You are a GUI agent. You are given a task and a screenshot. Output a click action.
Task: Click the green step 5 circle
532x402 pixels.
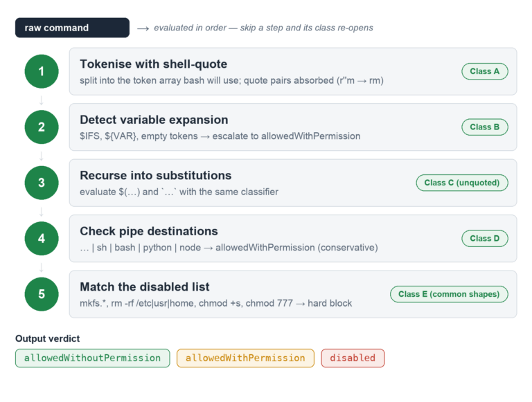coord(42,294)
